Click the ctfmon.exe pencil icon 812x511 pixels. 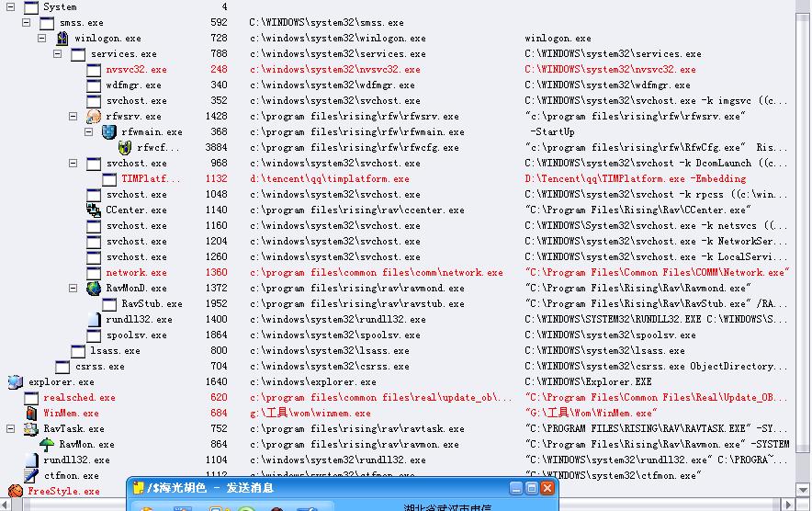[31, 475]
